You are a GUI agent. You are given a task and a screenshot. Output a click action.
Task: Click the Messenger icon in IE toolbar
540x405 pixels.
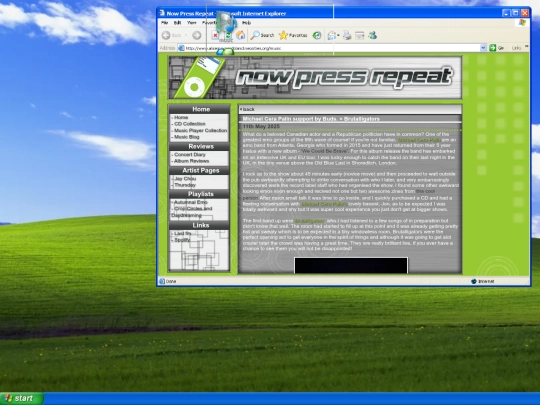click(372, 35)
